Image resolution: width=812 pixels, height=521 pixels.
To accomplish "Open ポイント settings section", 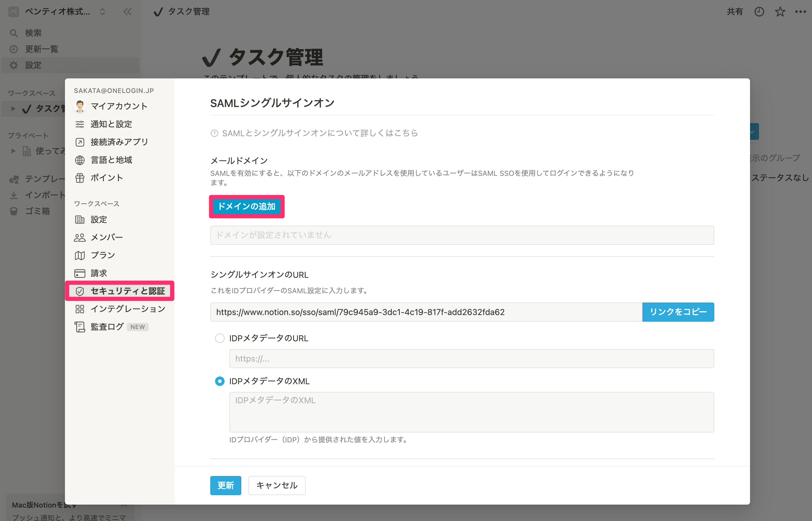I will (120, 178).
